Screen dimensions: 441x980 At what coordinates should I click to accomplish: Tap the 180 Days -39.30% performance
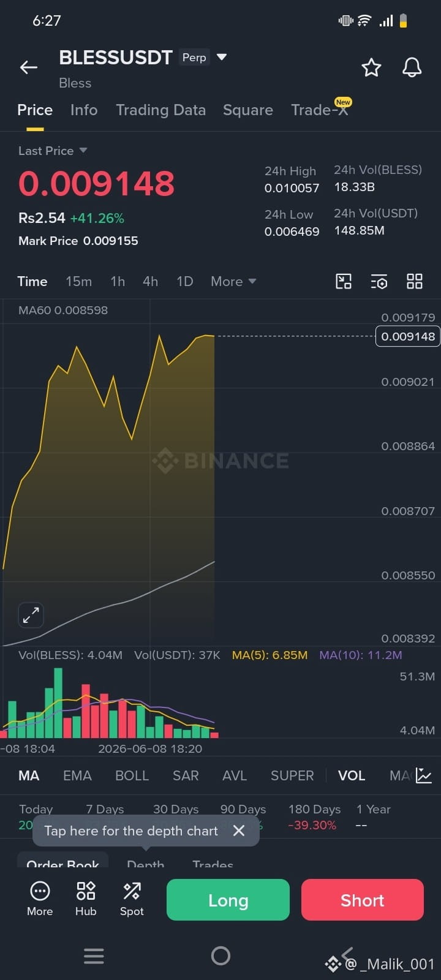(314, 817)
